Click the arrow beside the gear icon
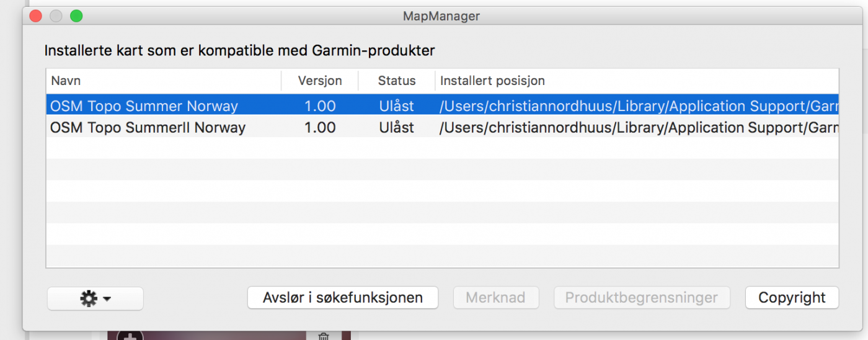 [107, 299]
